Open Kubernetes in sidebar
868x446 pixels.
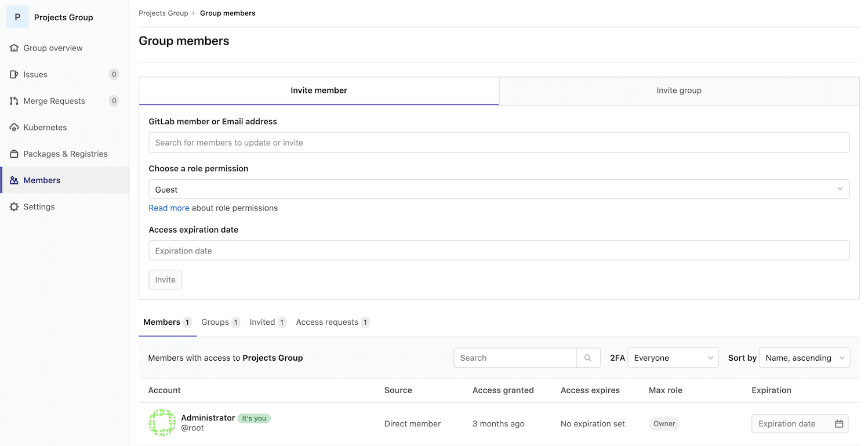click(64, 128)
